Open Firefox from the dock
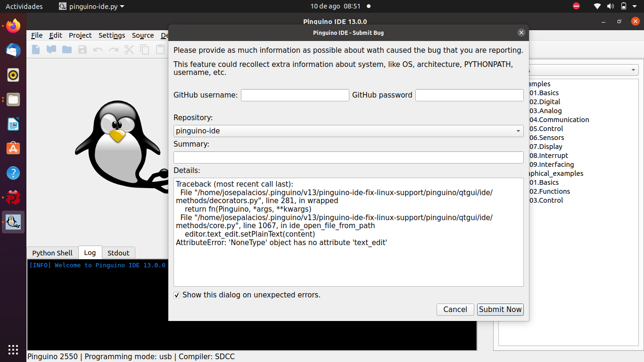The height and width of the screenshot is (362, 644). (13, 26)
